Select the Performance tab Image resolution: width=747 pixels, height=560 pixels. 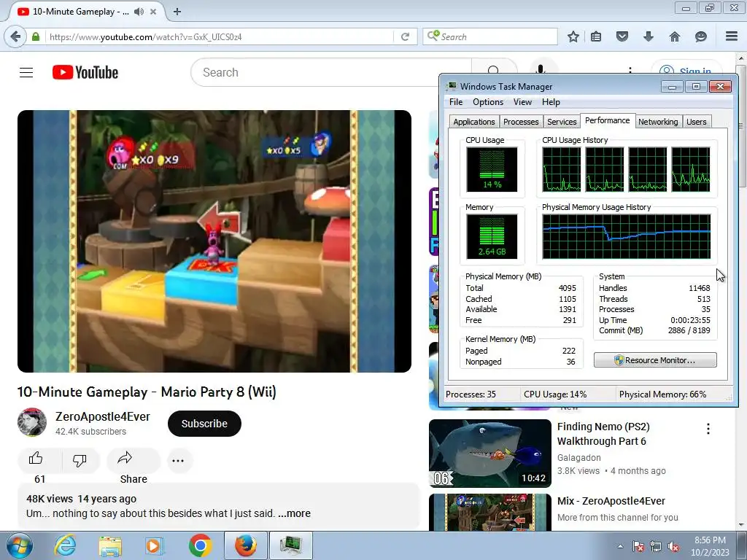[x=608, y=120]
